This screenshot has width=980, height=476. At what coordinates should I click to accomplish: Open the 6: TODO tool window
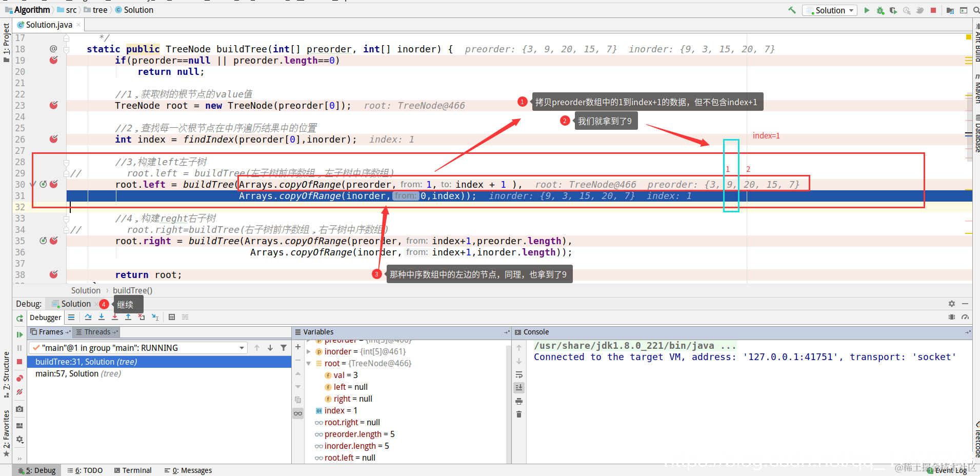click(x=85, y=470)
